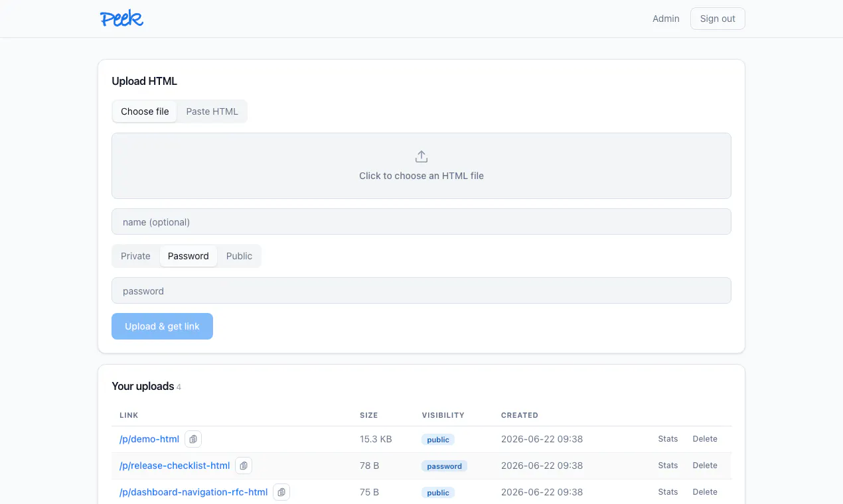Select Private visibility
Screen dimensions: 843x504
point(135,256)
